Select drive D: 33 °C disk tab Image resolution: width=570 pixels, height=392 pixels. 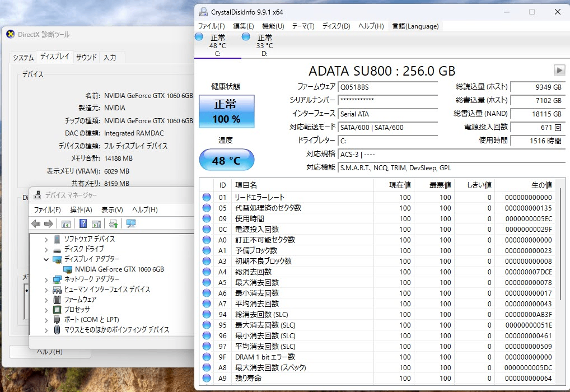(x=265, y=45)
